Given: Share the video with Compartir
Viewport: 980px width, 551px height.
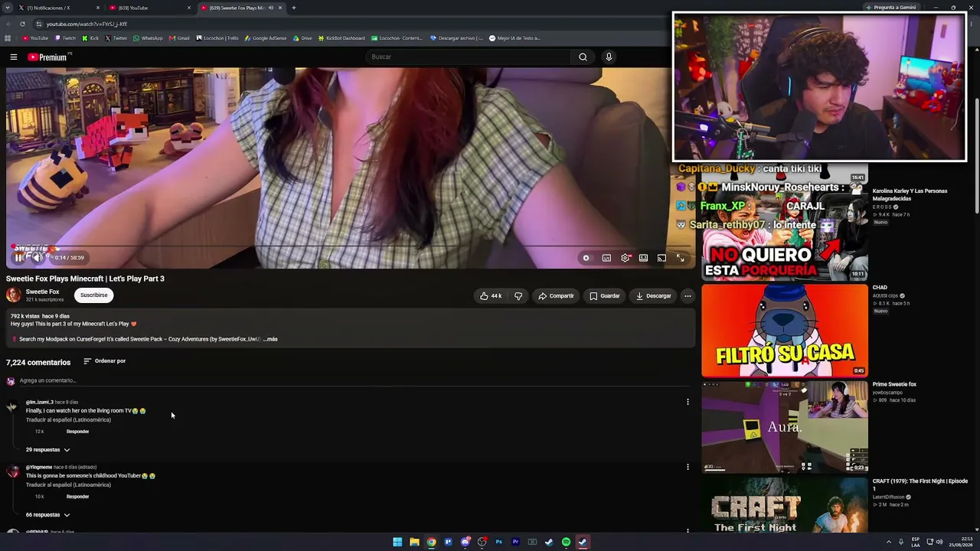Looking at the screenshot, I should point(556,296).
